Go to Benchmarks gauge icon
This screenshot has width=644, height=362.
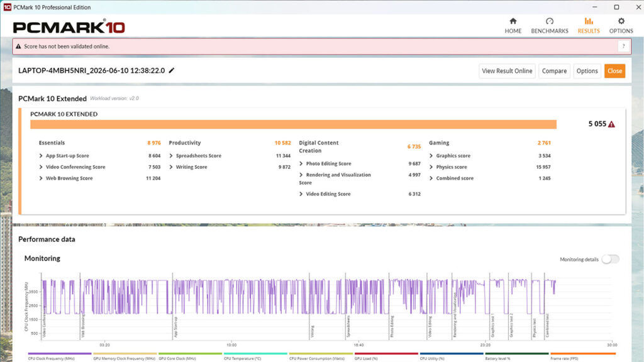click(550, 21)
